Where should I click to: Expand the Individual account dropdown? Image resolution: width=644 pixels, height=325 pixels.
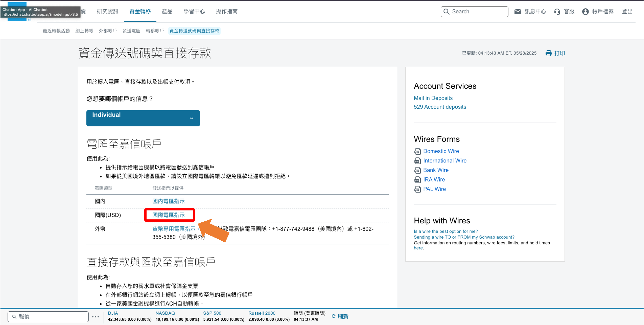143,118
